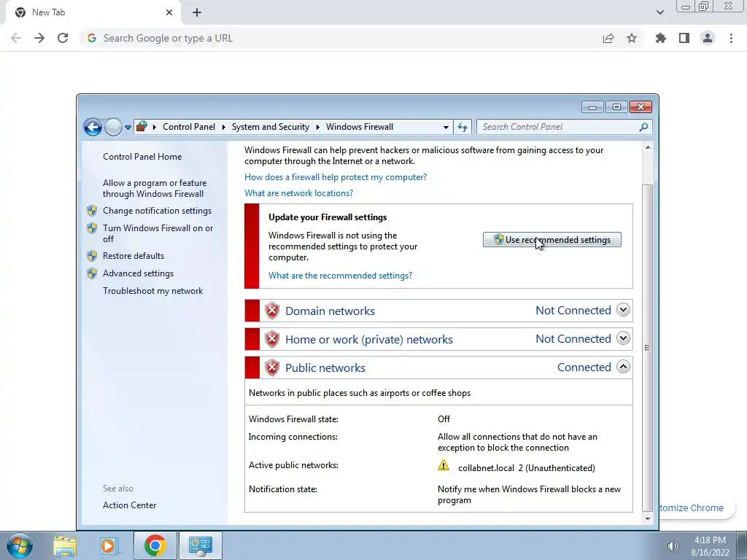This screenshot has width=747, height=560.
Task: Click Chrome reload button
Action: (63, 38)
